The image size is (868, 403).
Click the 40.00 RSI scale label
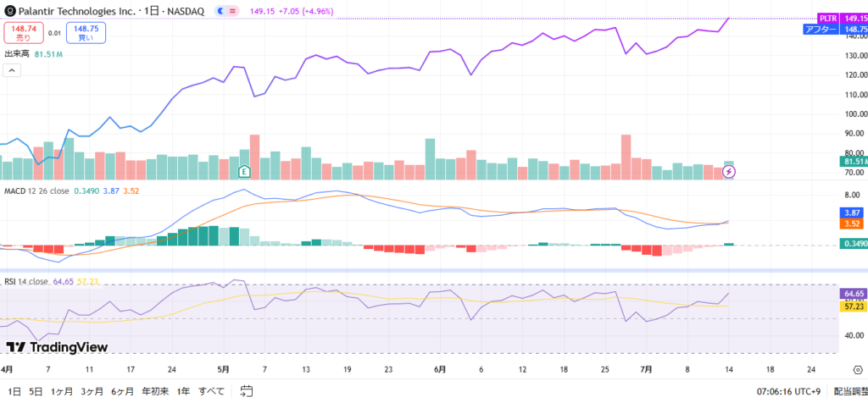point(853,335)
